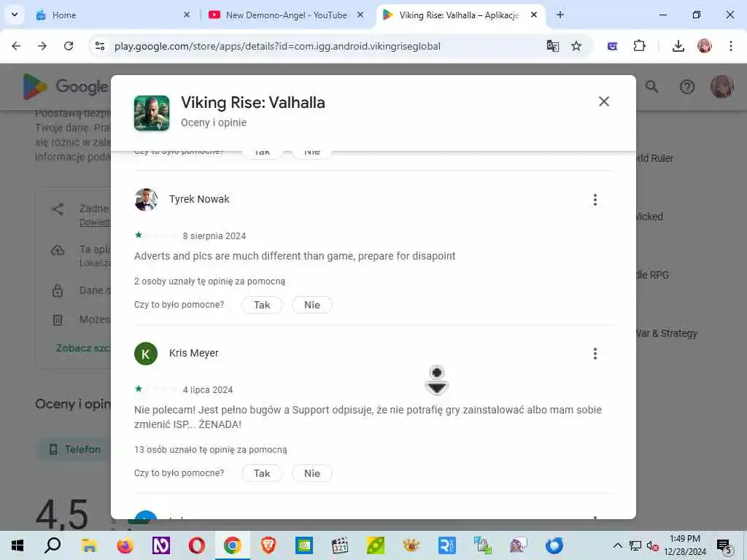Go forward in browser history
Screen dimensions: 747x560
tap(42, 46)
